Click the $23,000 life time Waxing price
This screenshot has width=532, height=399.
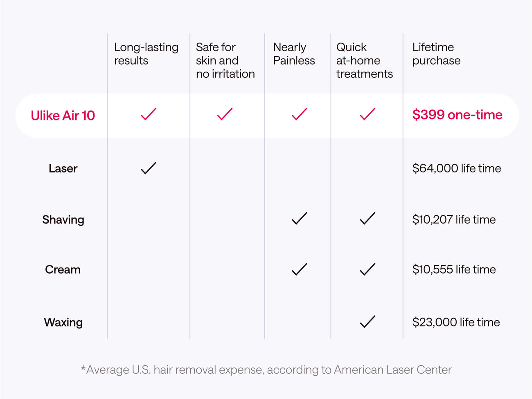(x=456, y=322)
